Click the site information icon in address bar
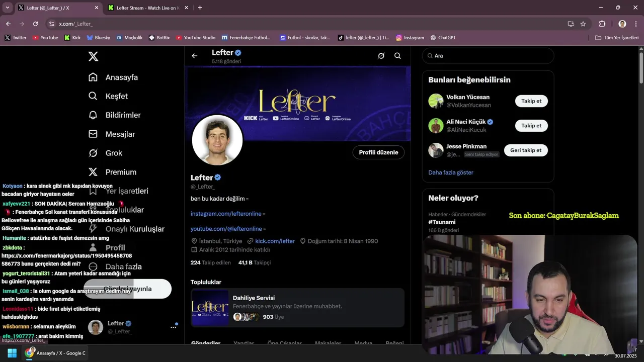This screenshot has height=362, width=644. point(51,24)
